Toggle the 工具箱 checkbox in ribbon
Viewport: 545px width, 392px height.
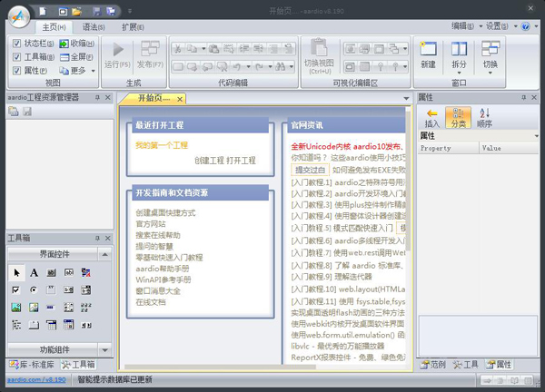click(16, 57)
